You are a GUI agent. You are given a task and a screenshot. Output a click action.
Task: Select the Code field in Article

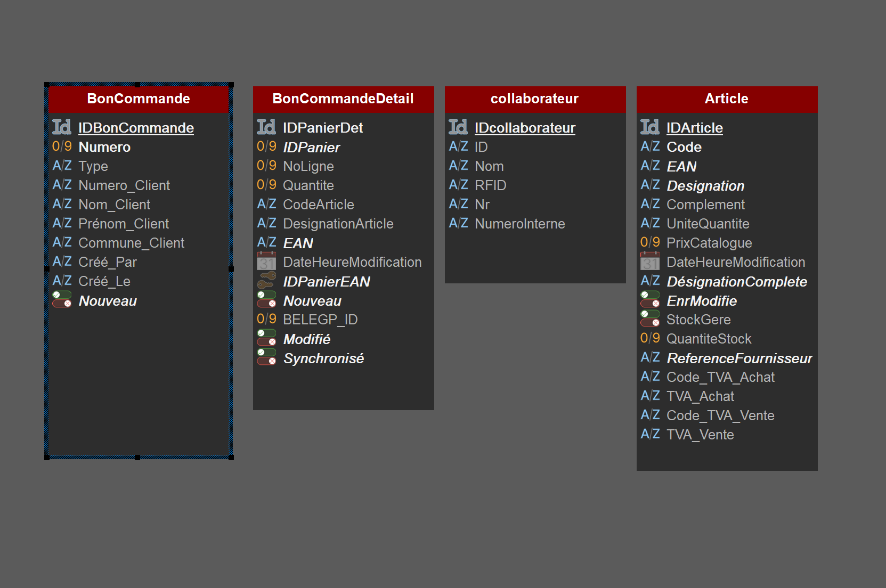click(x=684, y=147)
